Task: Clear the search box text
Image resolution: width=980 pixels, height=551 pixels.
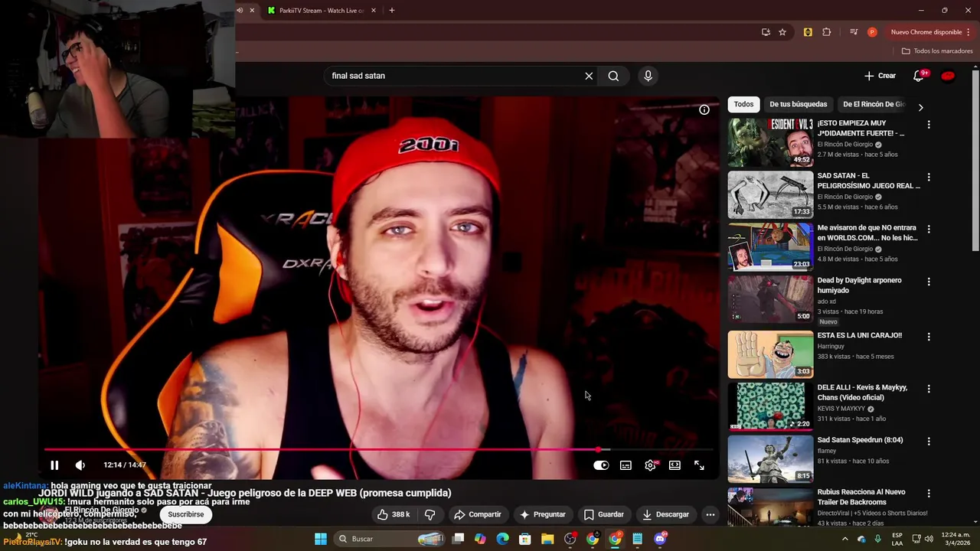Action: tap(589, 76)
